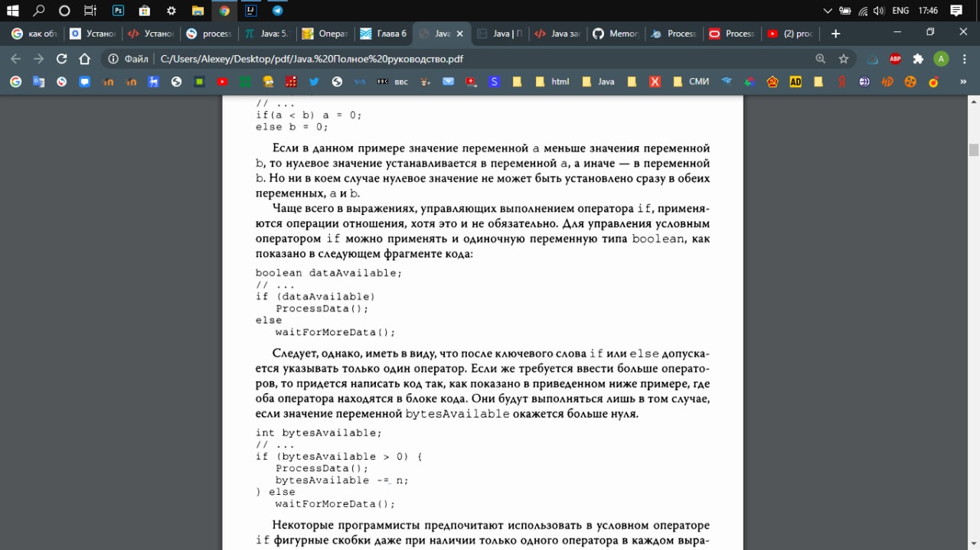Click code line 'bytesAvailable -= n;'
Image resolution: width=980 pixels, height=550 pixels.
coord(342,480)
